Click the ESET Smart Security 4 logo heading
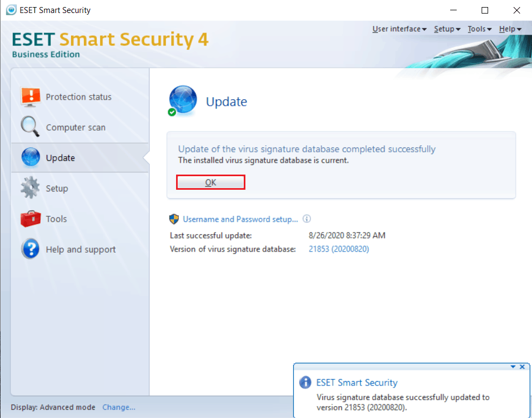Viewport: 532px width, 418px height. tap(110, 39)
